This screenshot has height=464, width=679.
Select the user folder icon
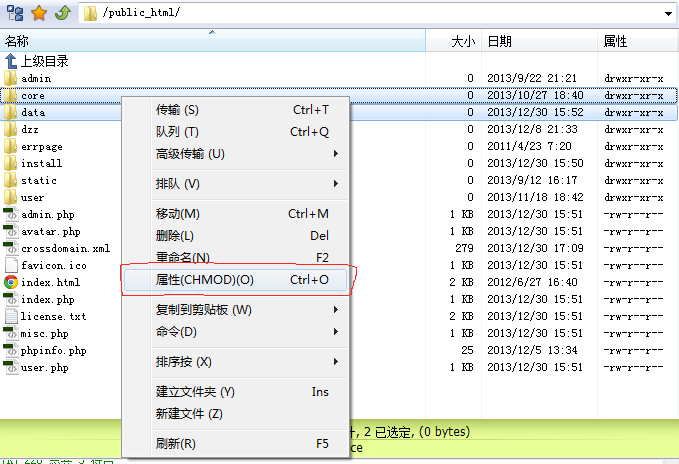click(10, 197)
